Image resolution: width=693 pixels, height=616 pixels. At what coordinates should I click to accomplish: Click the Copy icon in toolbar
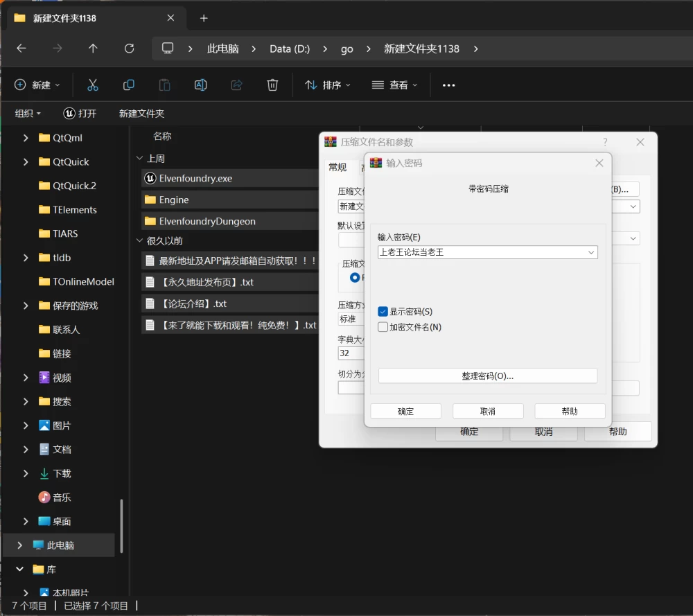[x=129, y=85]
